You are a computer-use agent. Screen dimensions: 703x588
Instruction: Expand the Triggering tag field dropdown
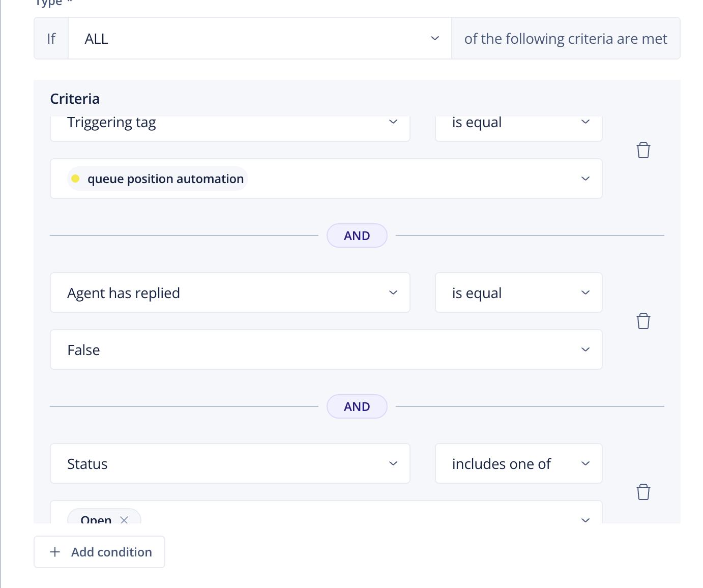393,122
